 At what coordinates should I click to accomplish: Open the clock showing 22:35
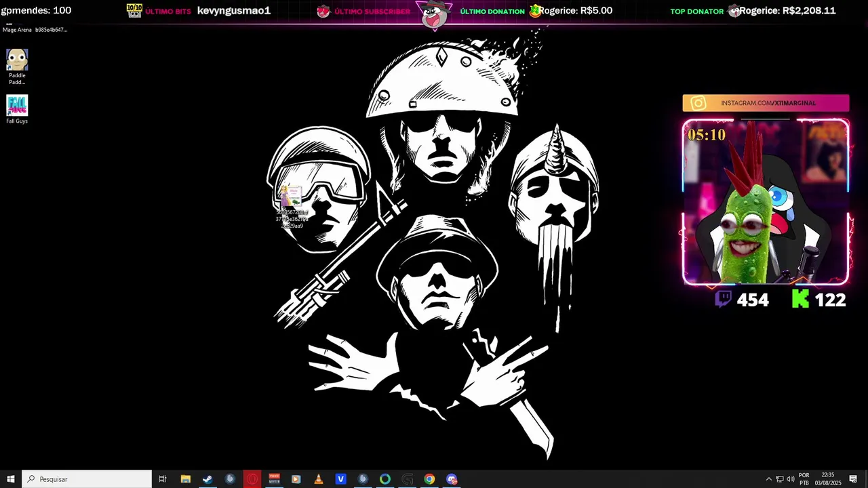click(828, 479)
